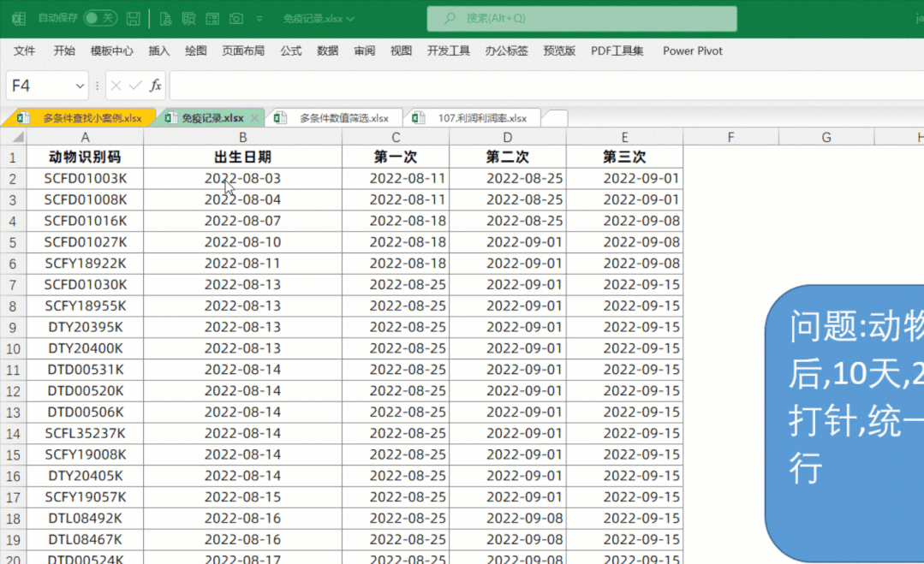Click the form layout icon in quick access
Image resolution: width=924 pixels, height=564 pixels.
(x=212, y=19)
